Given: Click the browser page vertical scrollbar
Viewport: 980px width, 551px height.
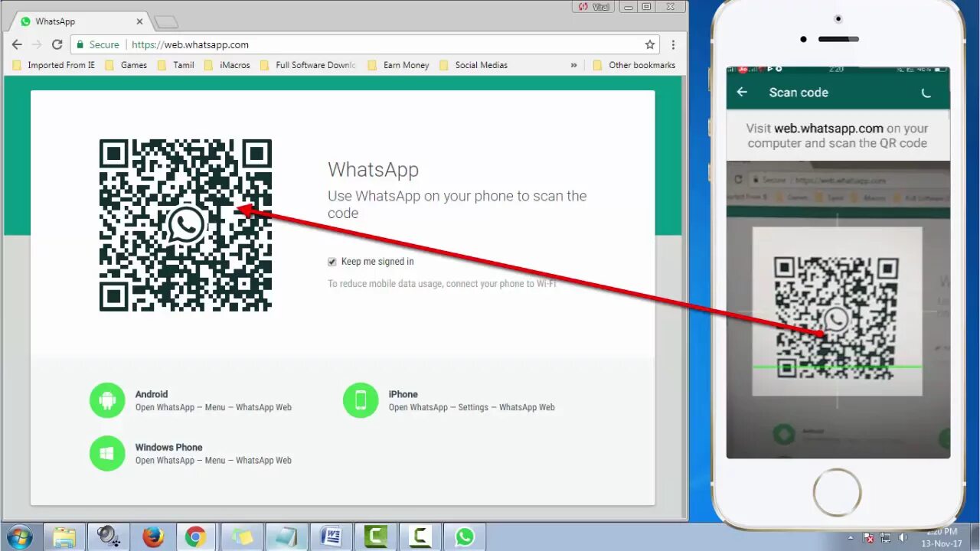Looking at the screenshot, I should pyautogui.click(x=684, y=298).
